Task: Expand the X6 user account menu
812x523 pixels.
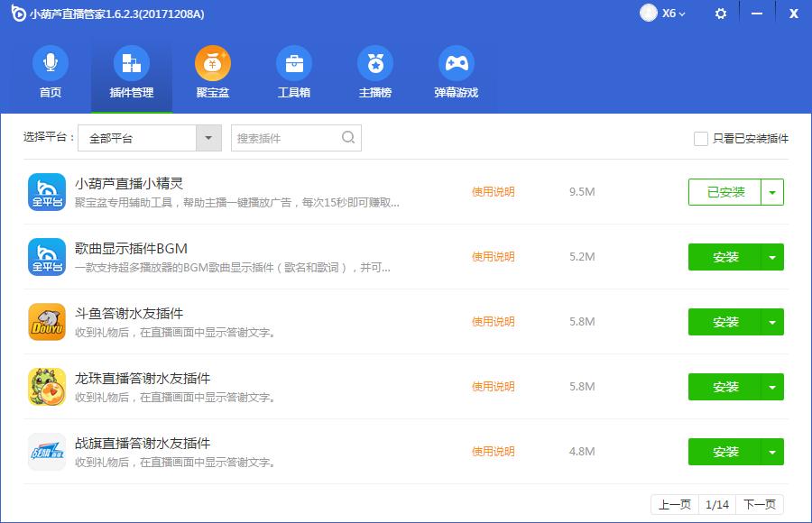Action: pos(665,14)
